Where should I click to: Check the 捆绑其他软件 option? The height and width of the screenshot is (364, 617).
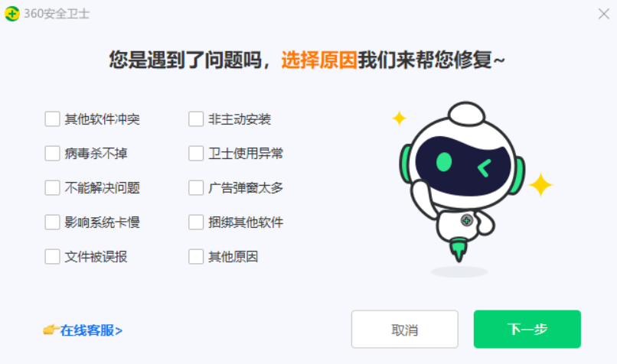(195, 222)
